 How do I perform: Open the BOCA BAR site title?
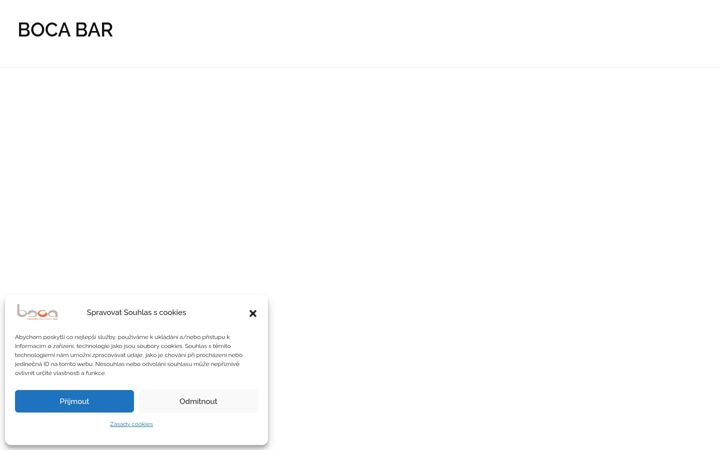65,30
